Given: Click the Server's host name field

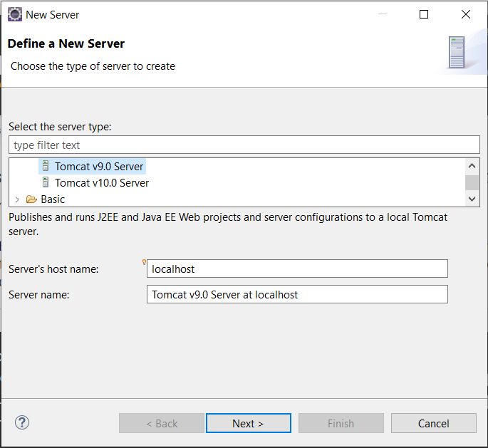Looking at the screenshot, I should (x=297, y=269).
